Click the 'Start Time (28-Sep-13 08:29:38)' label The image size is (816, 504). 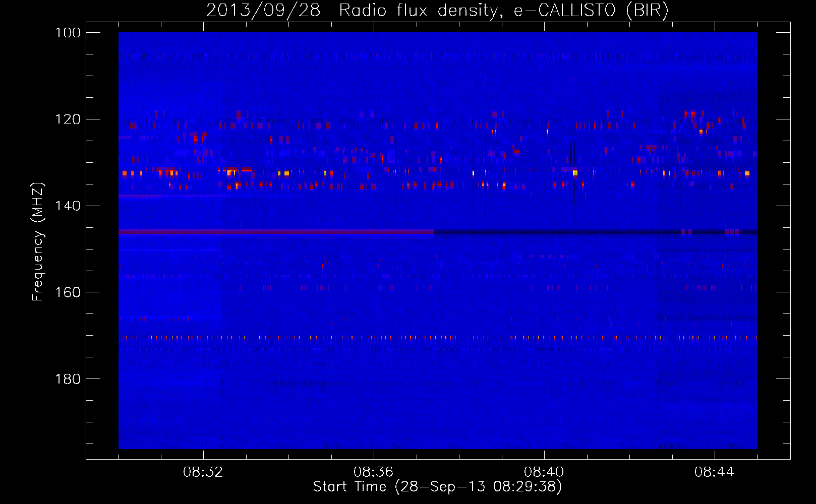437,487
